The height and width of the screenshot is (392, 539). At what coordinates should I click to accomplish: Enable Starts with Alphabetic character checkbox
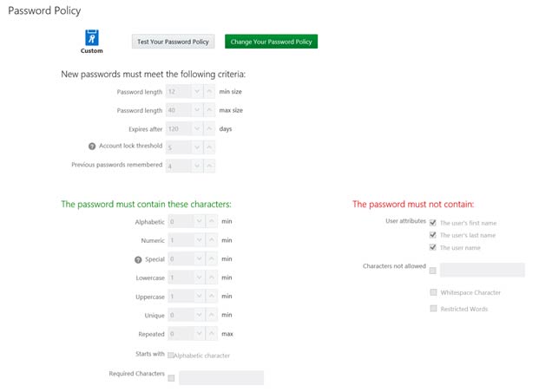171,355
